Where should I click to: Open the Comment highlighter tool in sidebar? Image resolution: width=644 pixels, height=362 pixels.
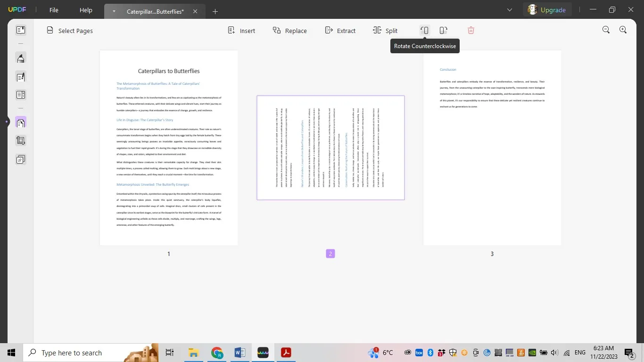(21, 58)
